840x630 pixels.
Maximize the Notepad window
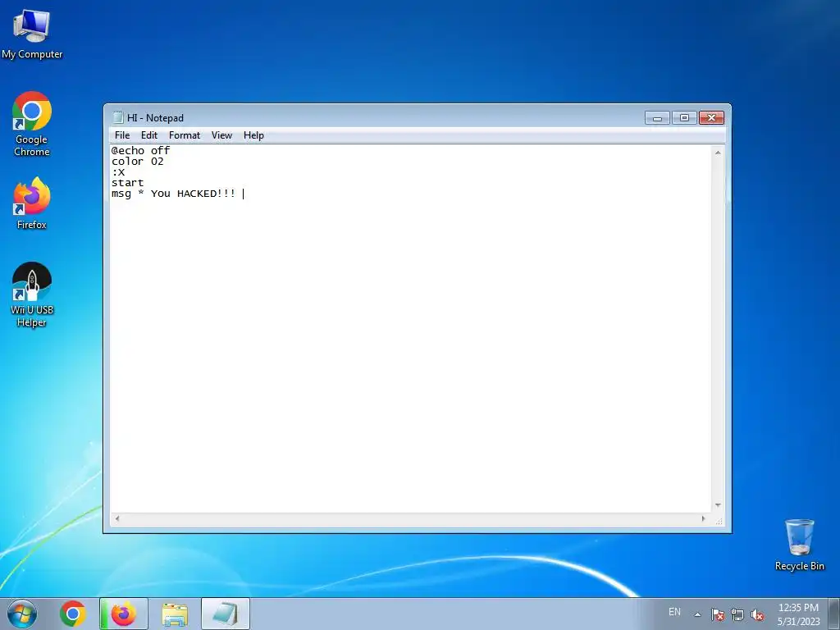[x=684, y=118]
